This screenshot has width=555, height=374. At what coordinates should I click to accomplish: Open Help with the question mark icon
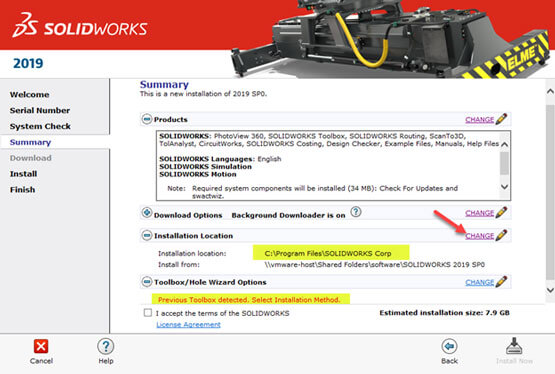pos(105,346)
